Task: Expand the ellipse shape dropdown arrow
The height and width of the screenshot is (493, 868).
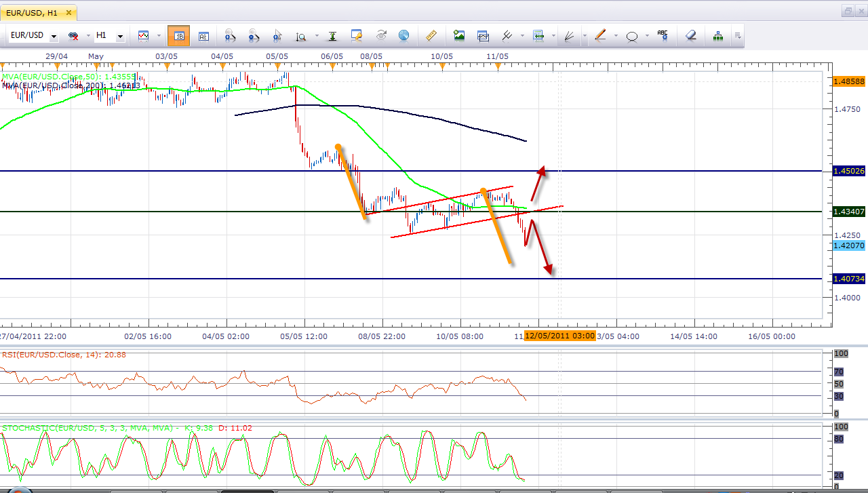Action: pos(647,36)
